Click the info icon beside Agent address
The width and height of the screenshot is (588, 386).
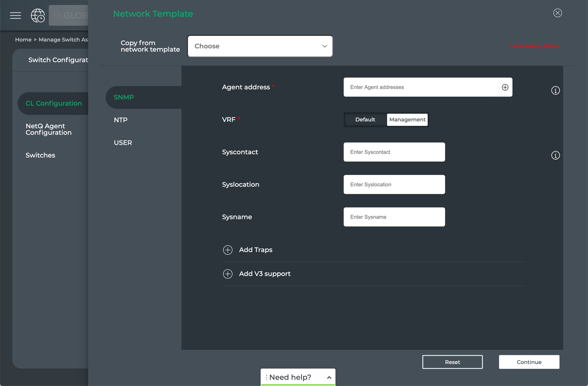point(555,91)
